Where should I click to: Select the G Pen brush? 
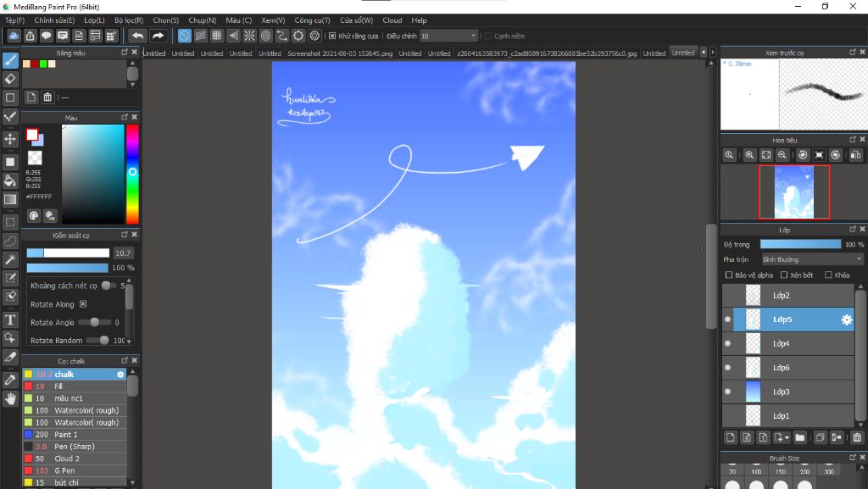coord(75,470)
